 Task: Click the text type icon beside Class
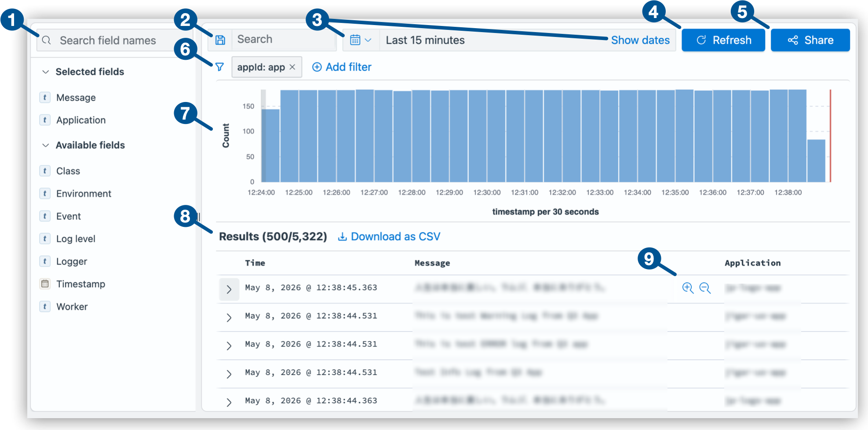45,171
